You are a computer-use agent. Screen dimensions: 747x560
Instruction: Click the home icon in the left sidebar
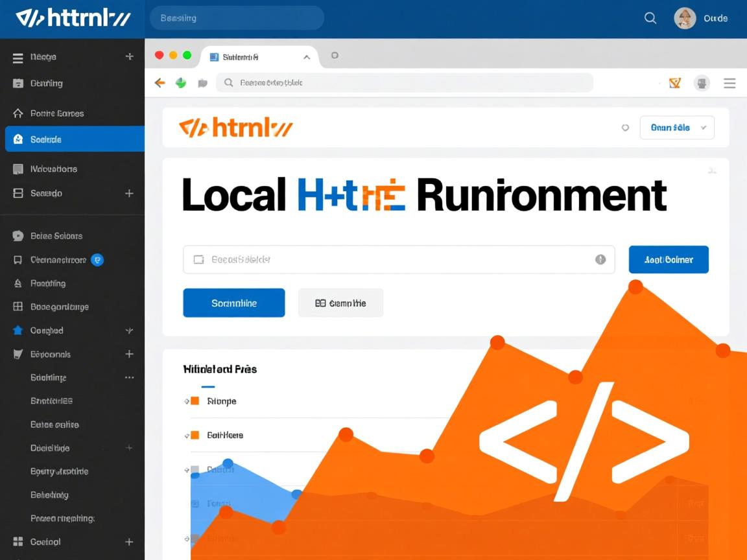(x=18, y=113)
